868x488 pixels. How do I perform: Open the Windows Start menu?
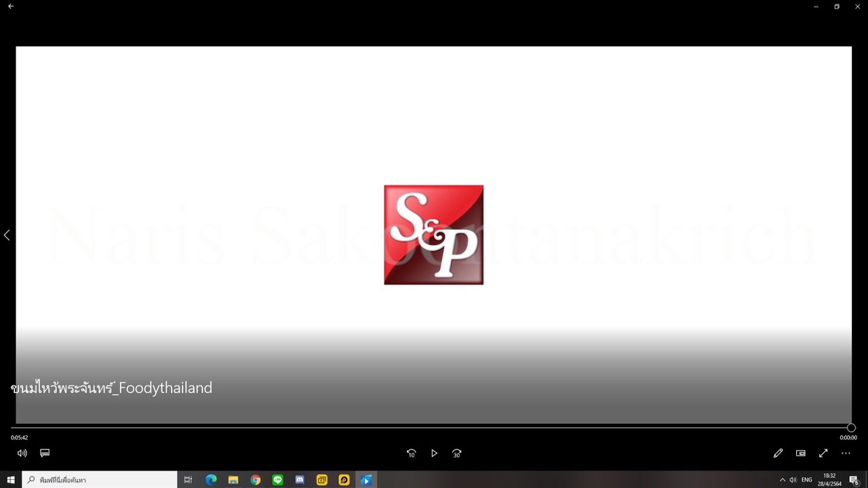[x=11, y=480]
